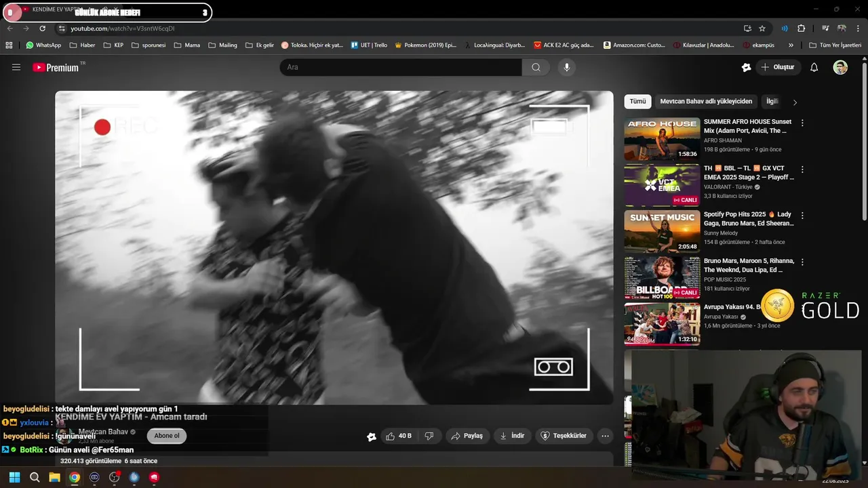Open the VALORANT channel name
868x488 pixels.
pyautogui.click(x=728, y=187)
